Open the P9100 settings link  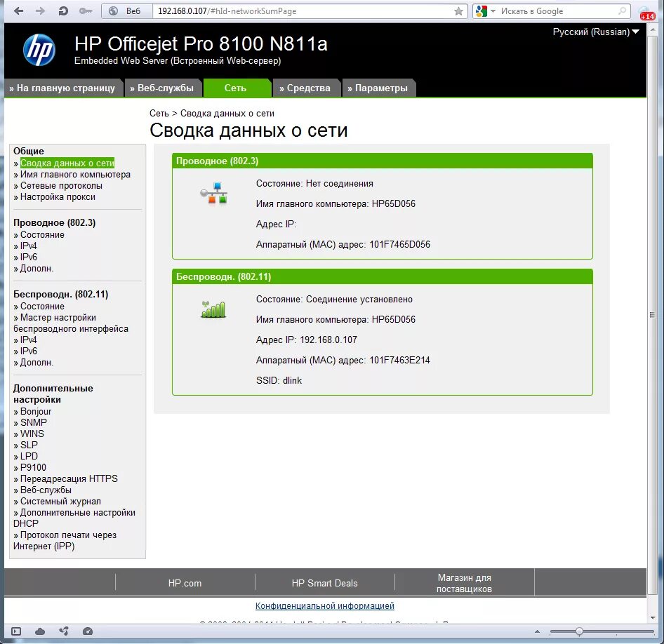point(34,467)
